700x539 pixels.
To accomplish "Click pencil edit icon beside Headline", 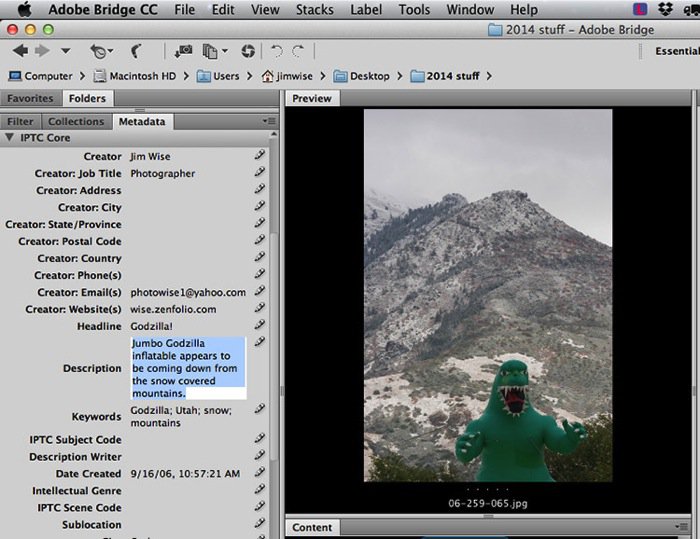I will coord(260,325).
